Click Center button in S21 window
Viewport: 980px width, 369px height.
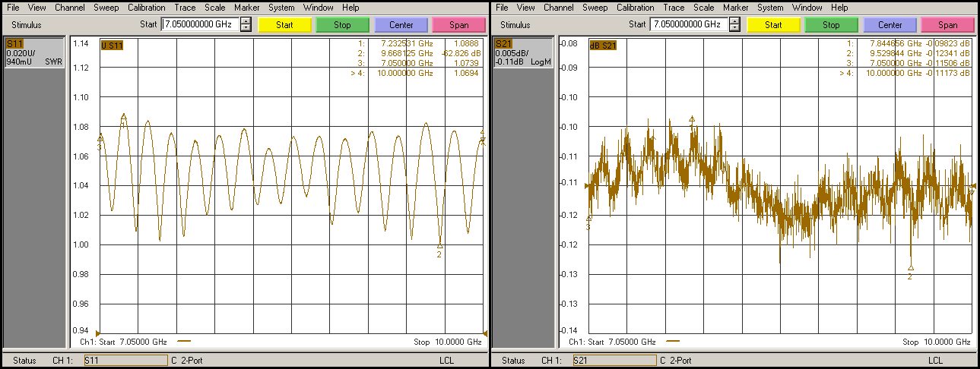click(x=890, y=24)
